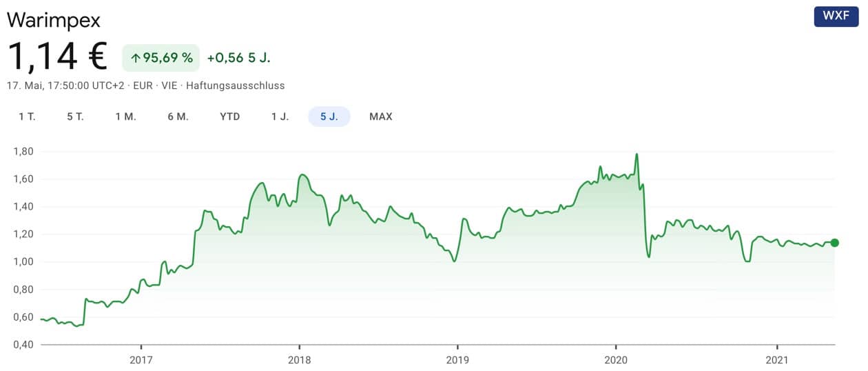Show the MAX time range
868x371 pixels.
tap(381, 117)
